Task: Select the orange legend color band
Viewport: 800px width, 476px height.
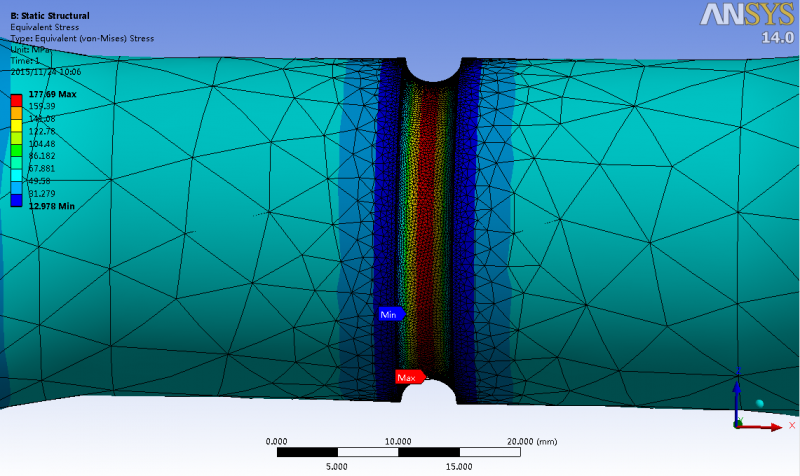Action: [16, 113]
